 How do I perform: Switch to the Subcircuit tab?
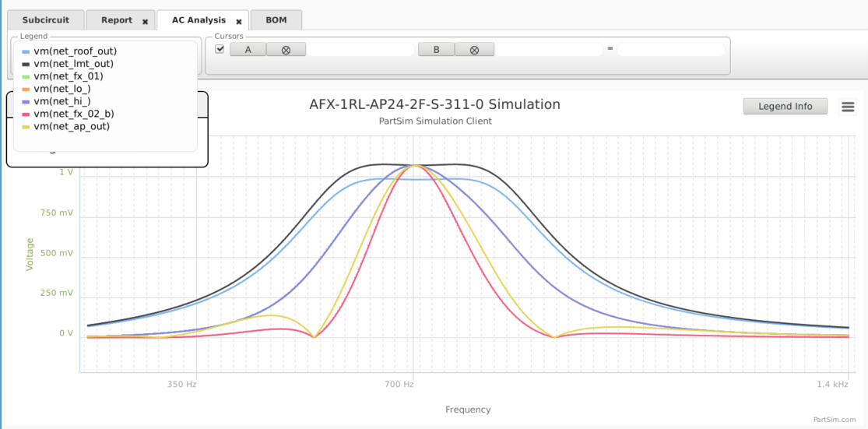tap(46, 20)
